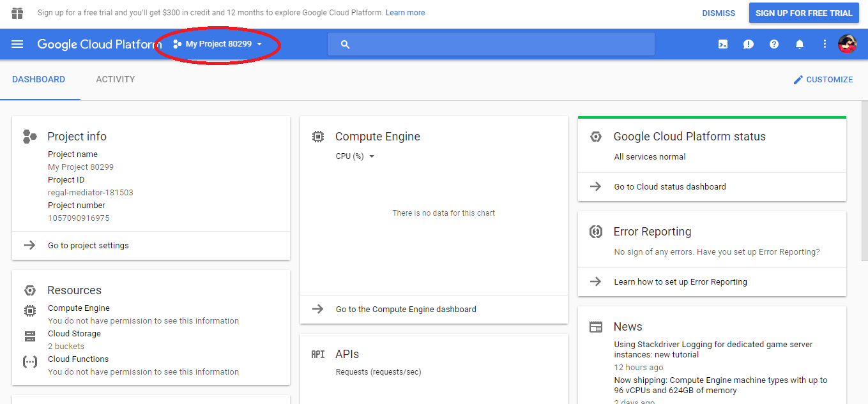Click the Compute Engine chip icon in Resources

(29, 311)
